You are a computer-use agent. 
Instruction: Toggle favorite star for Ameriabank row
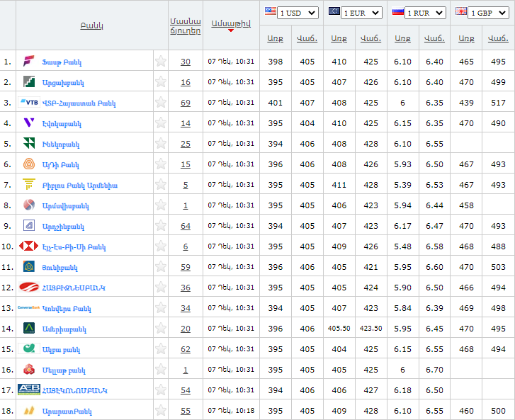point(161,329)
